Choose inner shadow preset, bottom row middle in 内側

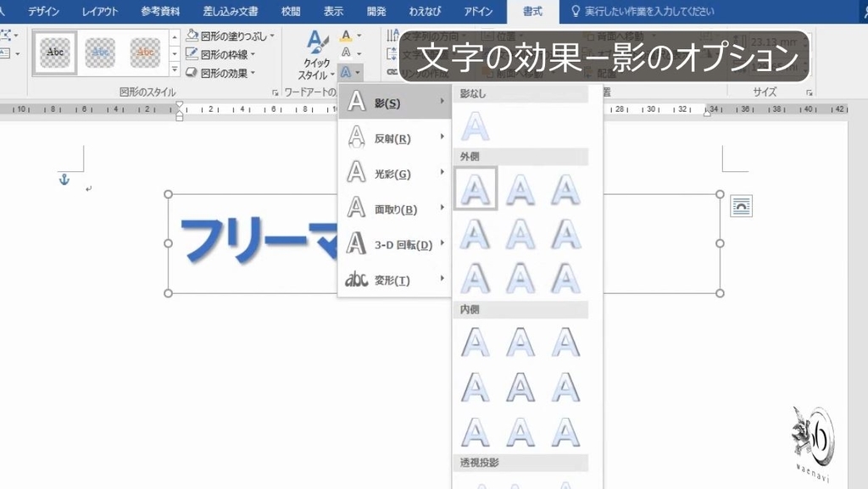[x=520, y=431]
